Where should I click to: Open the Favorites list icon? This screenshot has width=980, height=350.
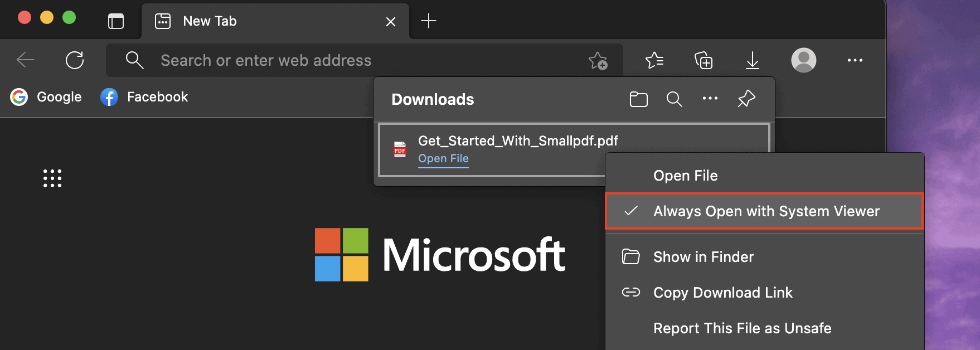[x=654, y=60]
